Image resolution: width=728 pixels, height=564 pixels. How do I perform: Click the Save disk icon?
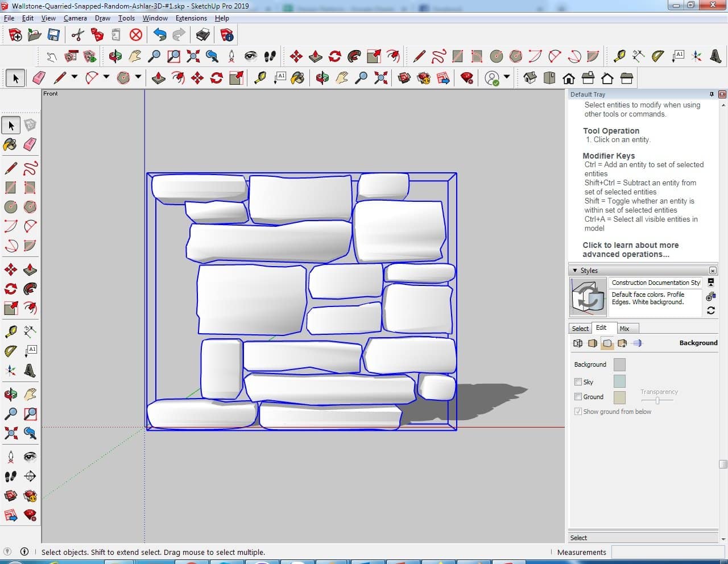point(53,35)
